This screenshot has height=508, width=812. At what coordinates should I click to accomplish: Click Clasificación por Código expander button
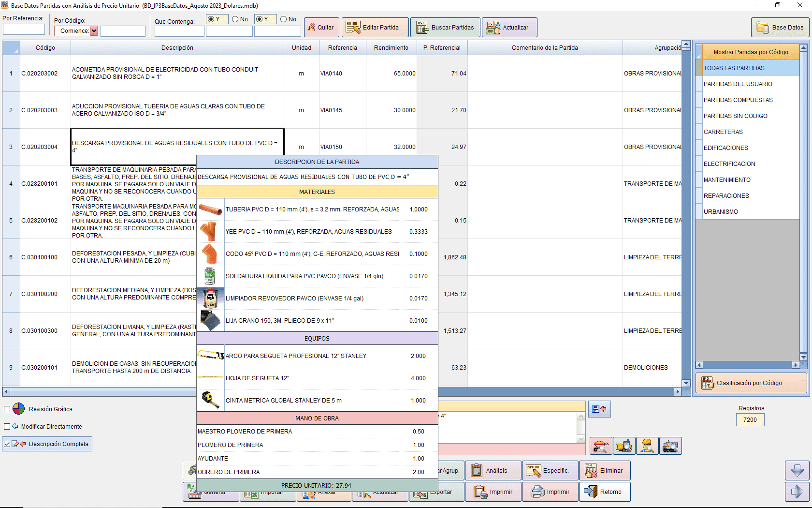point(751,383)
